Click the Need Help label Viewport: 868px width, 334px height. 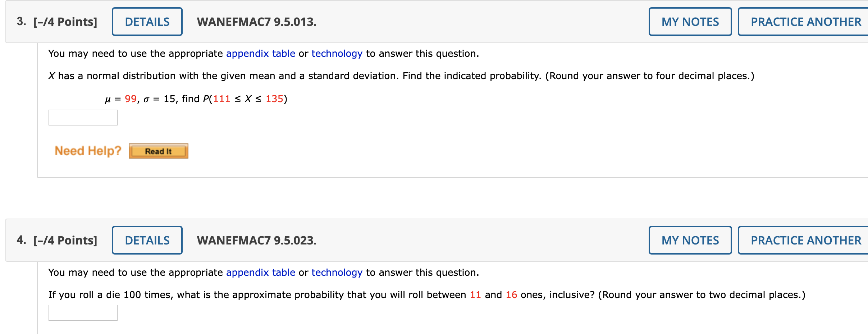(x=87, y=150)
